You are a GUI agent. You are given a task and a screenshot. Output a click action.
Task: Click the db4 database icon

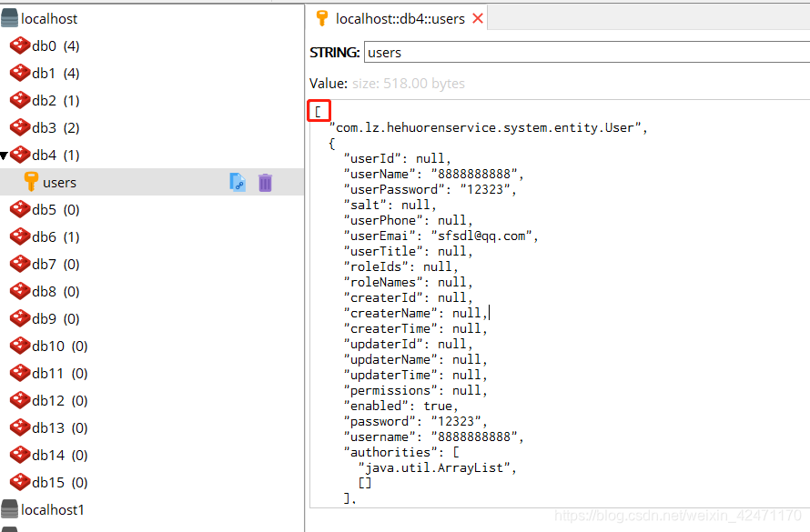[x=20, y=155]
